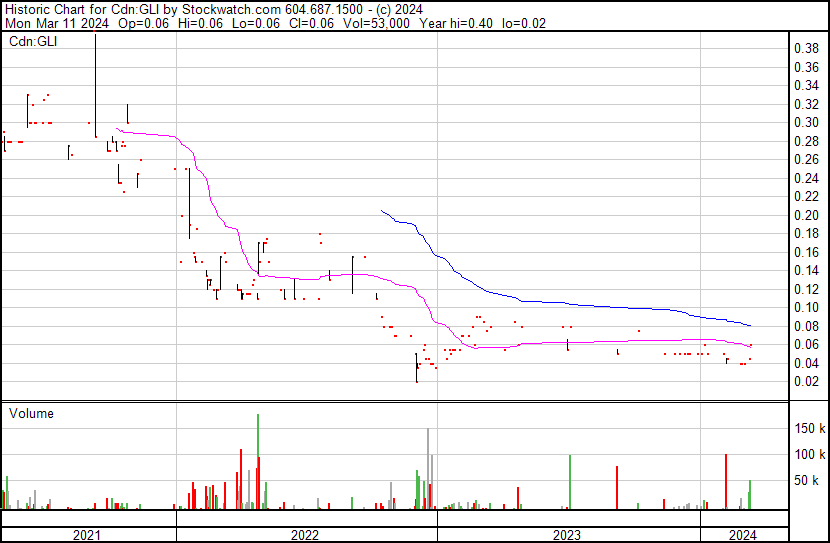Viewport: 830px width, 543px height.
Task: Click the 2024 year label on the time axis
Action: pyautogui.click(x=743, y=535)
